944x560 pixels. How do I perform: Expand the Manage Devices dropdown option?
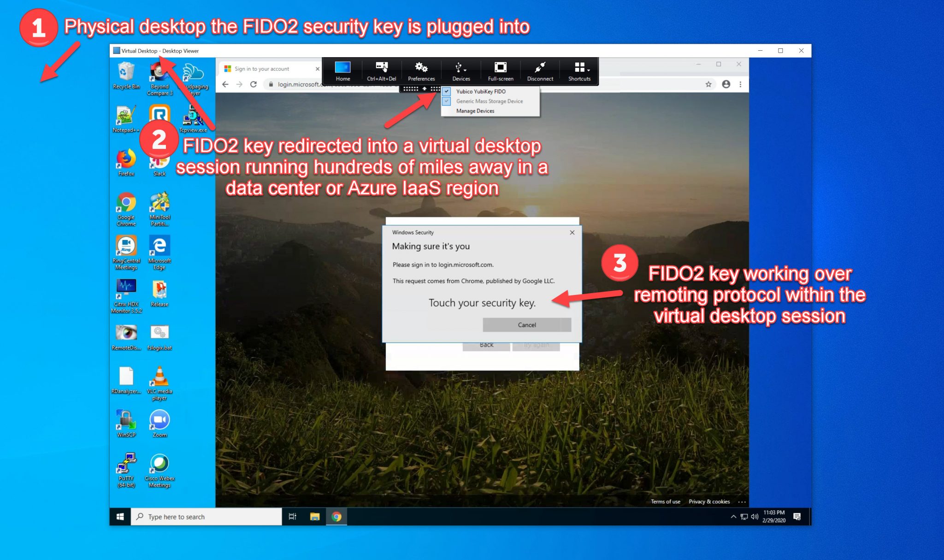coord(476,111)
